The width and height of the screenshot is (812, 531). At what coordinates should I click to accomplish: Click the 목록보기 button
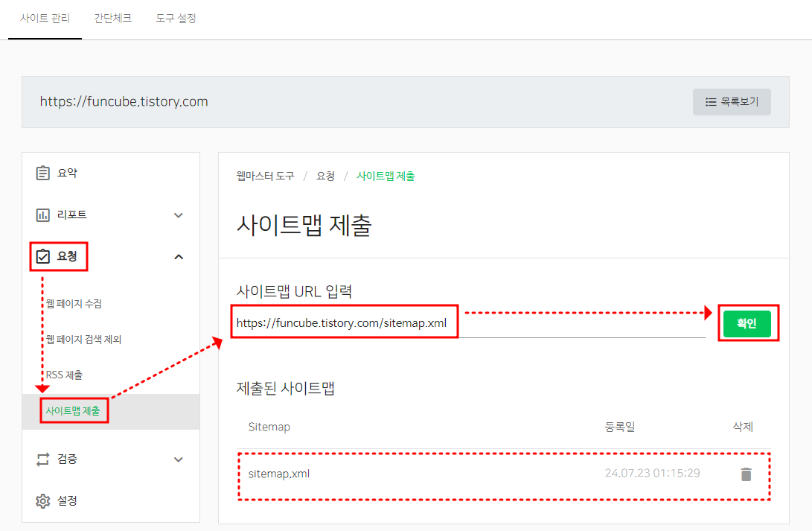click(732, 102)
